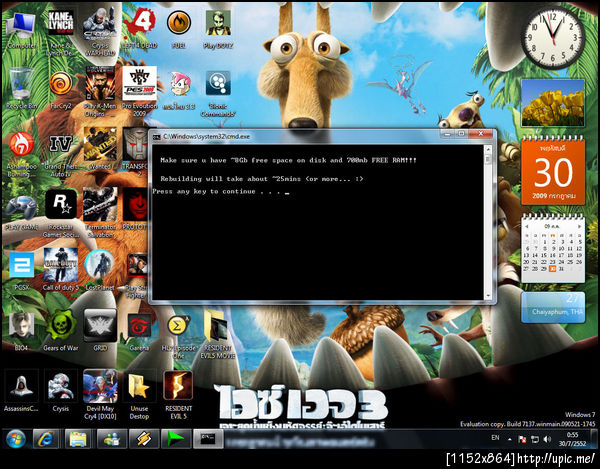
Task: Open the Winamp taskbar icon
Action: [x=144, y=439]
